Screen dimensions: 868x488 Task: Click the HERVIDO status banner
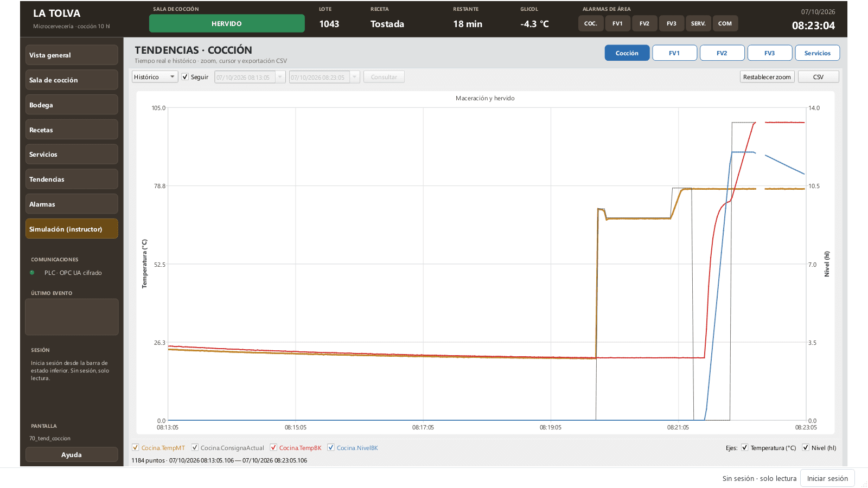pyautogui.click(x=227, y=23)
